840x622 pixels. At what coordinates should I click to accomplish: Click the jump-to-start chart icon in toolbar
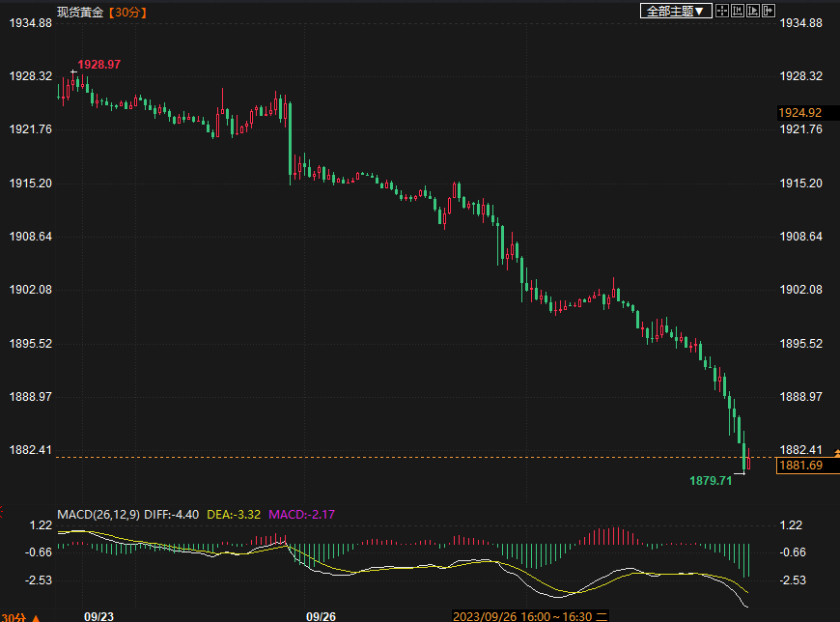click(738, 11)
